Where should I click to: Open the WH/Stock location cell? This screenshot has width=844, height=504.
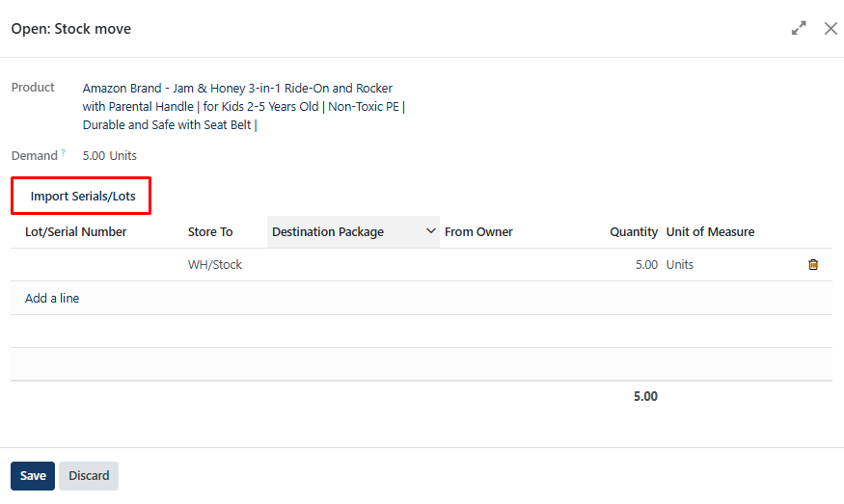point(215,265)
